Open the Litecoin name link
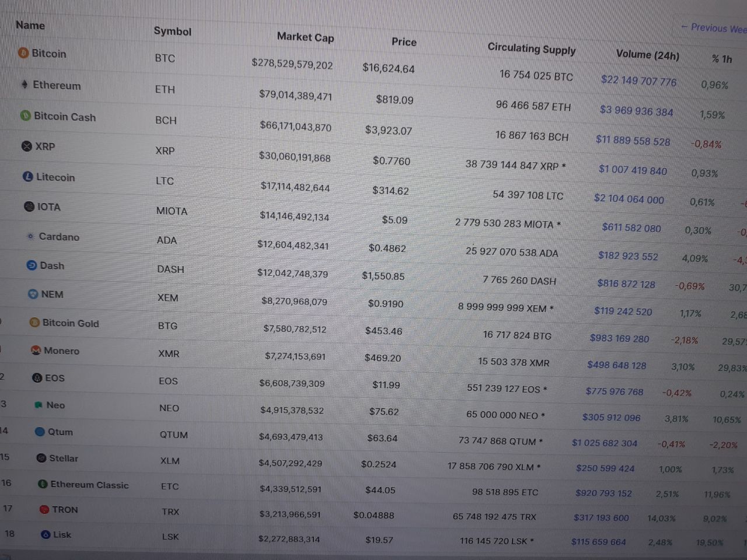Screen dimensions: 747x560 coord(55,177)
